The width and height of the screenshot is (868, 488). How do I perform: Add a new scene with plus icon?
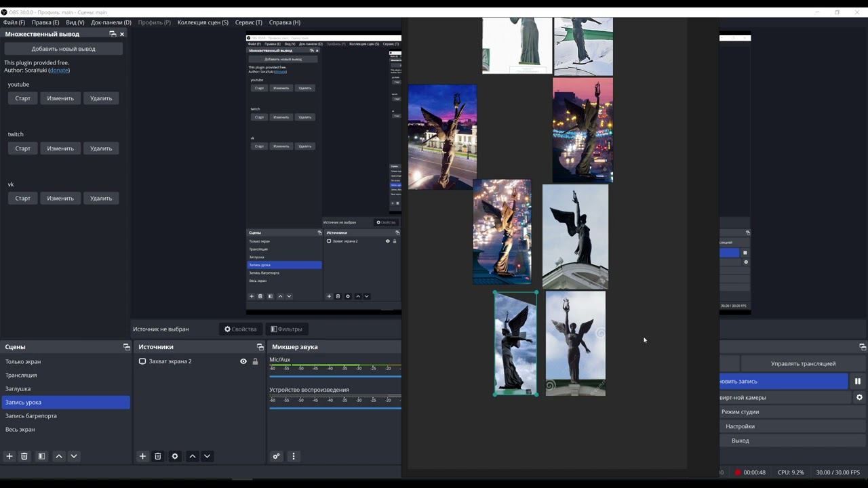[x=9, y=456]
